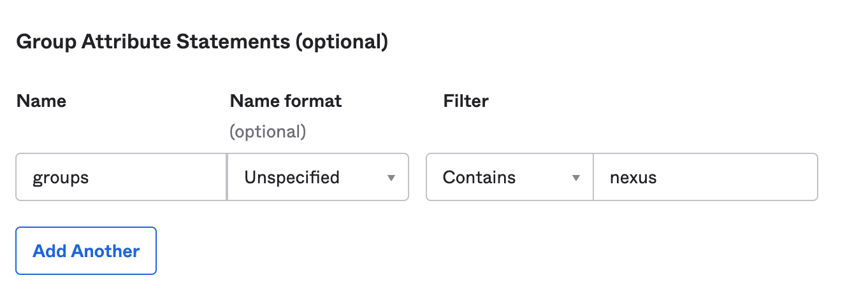868x294 pixels.
Task: Click the Filter column label
Action: [466, 101]
